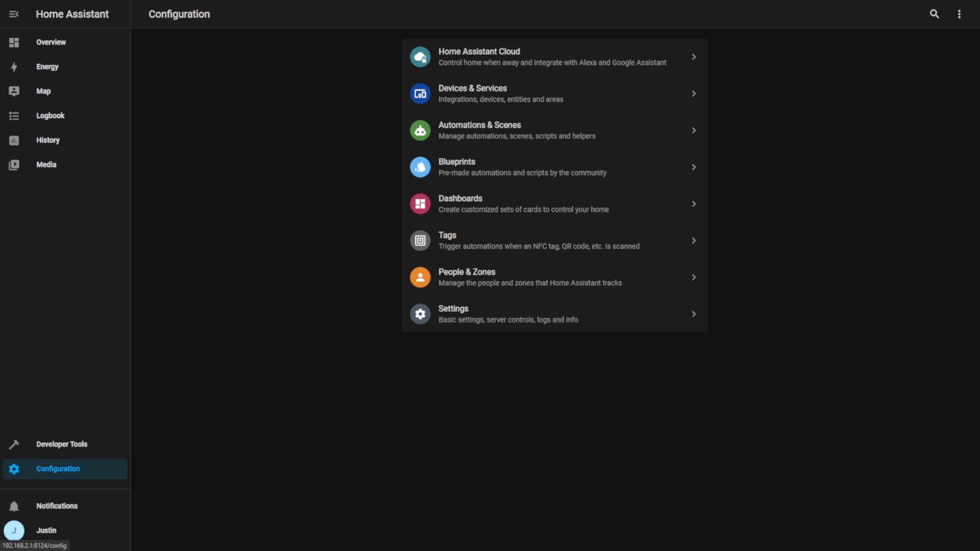Open Tags title
The height and width of the screenshot is (551, 980).
[447, 235]
